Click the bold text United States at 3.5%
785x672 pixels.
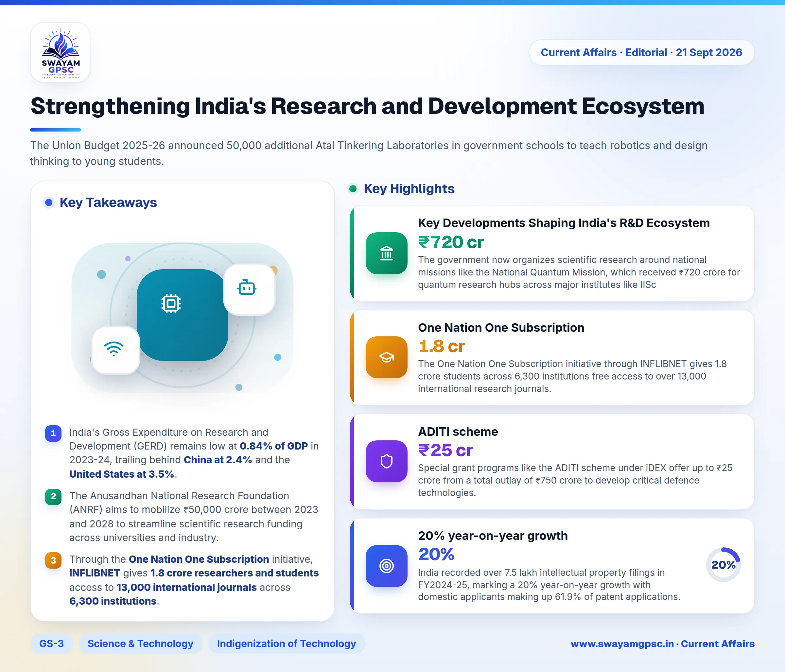pos(122,474)
